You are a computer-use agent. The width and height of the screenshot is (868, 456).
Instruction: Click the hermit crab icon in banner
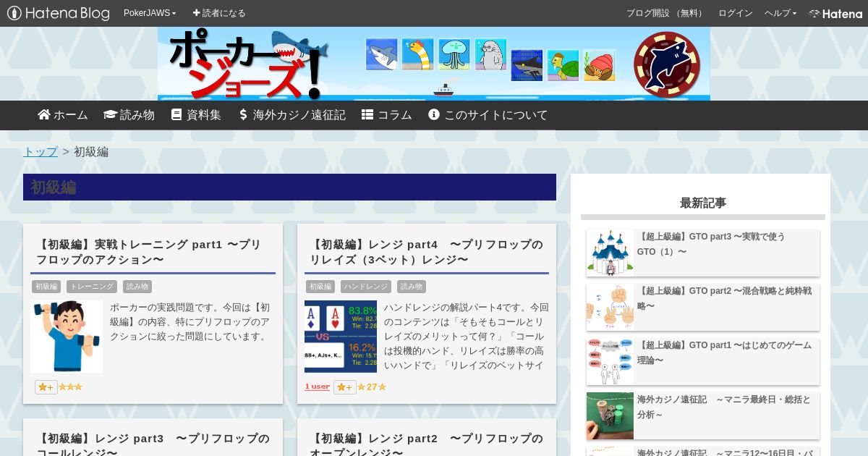(600, 65)
